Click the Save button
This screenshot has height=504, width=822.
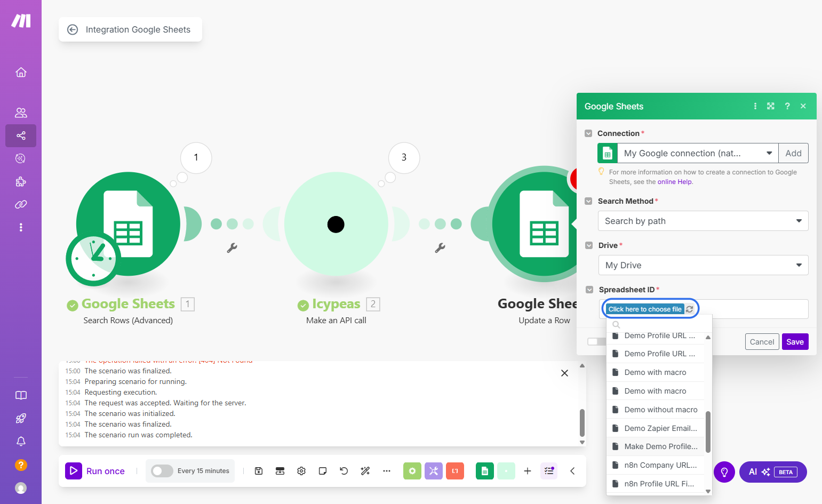pyautogui.click(x=795, y=342)
